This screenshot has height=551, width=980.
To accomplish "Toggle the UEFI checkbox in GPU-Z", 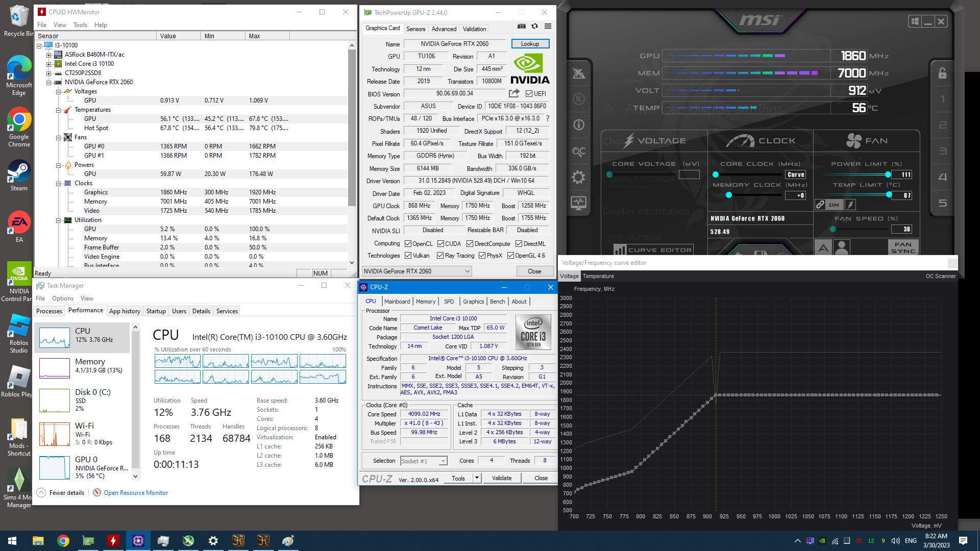I will coord(529,94).
